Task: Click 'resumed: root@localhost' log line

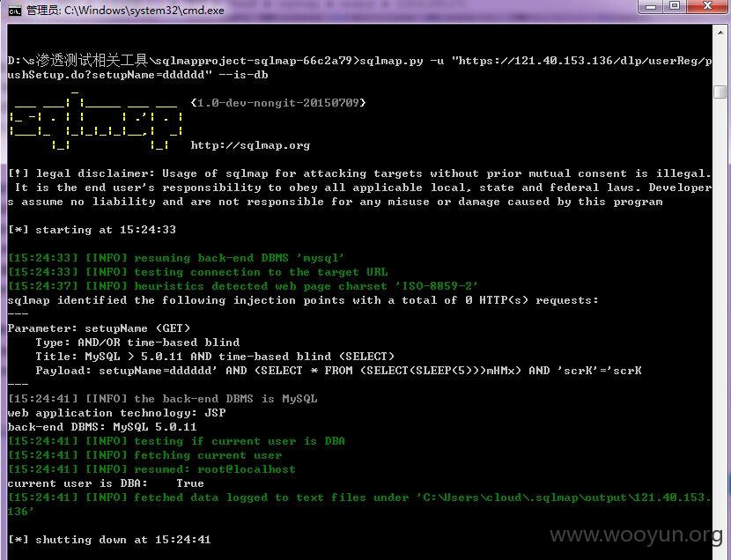Action: point(152,469)
